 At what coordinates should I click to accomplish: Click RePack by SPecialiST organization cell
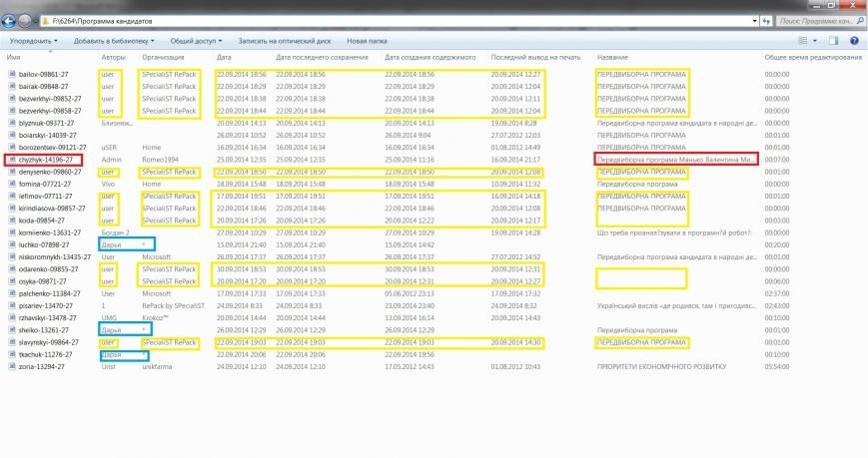tap(173, 305)
